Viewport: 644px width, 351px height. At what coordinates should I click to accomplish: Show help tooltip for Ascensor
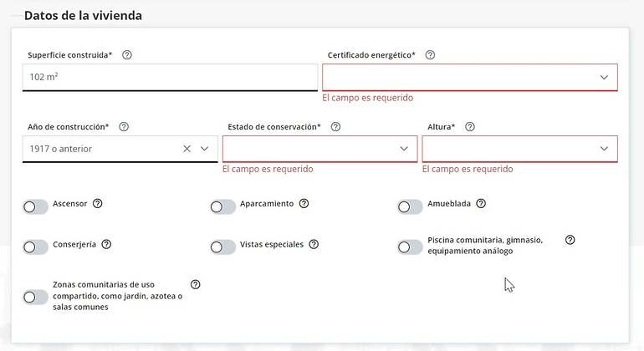[x=97, y=203]
